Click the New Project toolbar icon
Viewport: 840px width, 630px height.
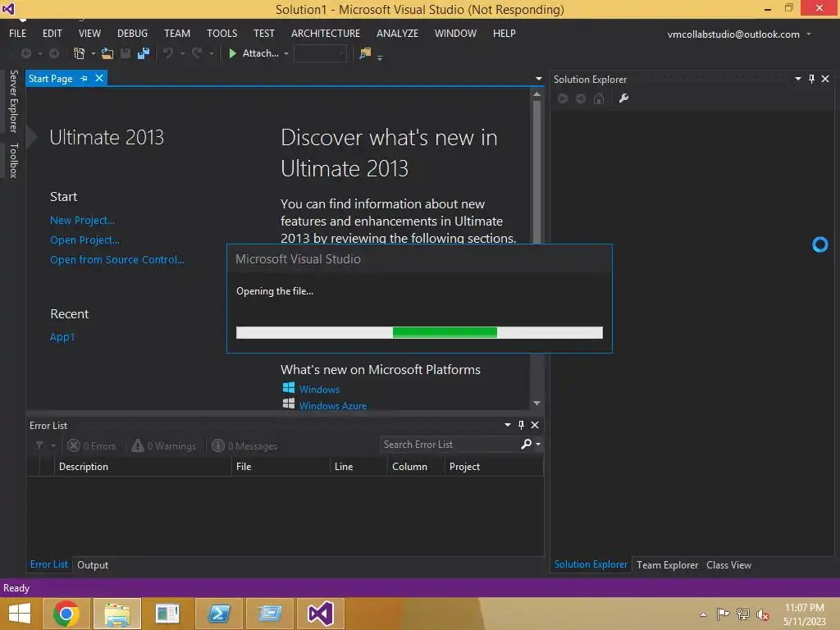[80, 53]
